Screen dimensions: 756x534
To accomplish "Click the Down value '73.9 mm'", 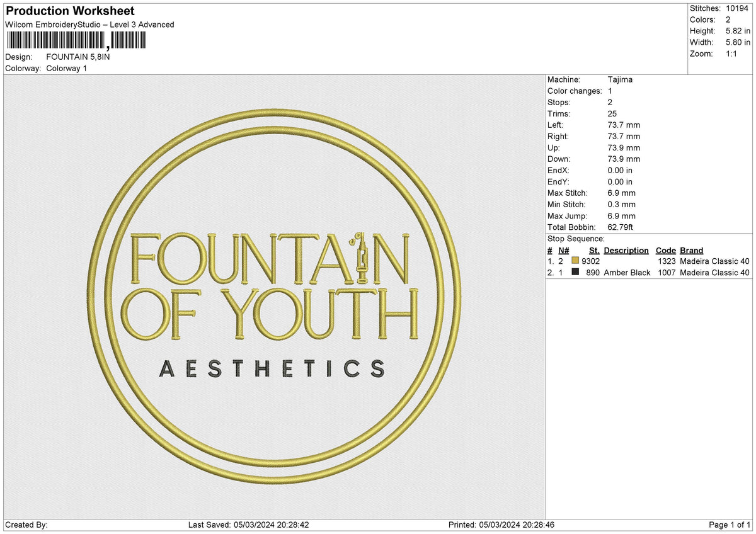I will (624, 159).
